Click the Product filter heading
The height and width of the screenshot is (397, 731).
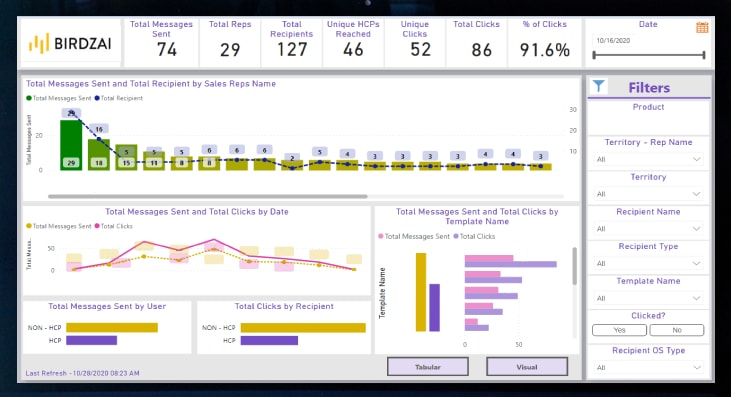point(648,107)
